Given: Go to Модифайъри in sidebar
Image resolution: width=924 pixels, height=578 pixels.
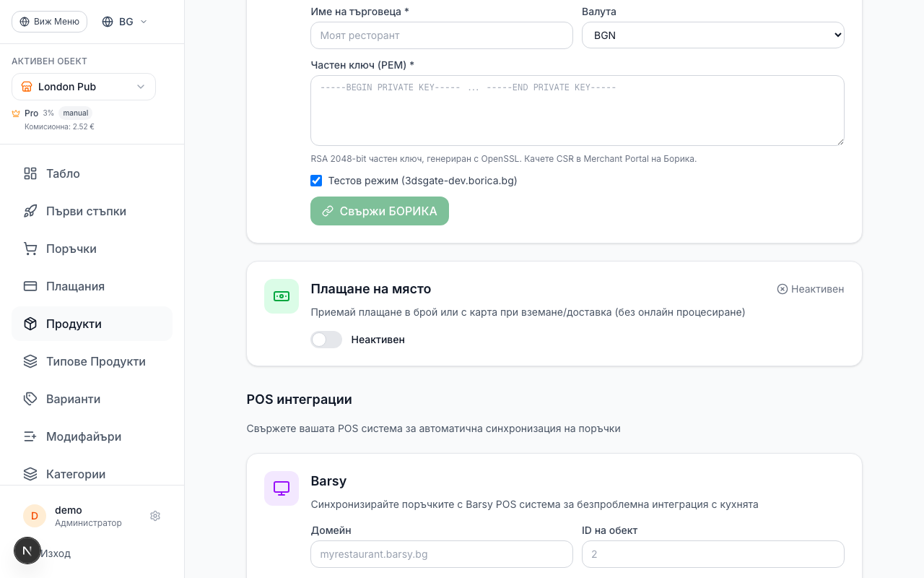Looking at the screenshot, I should click(x=83, y=436).
